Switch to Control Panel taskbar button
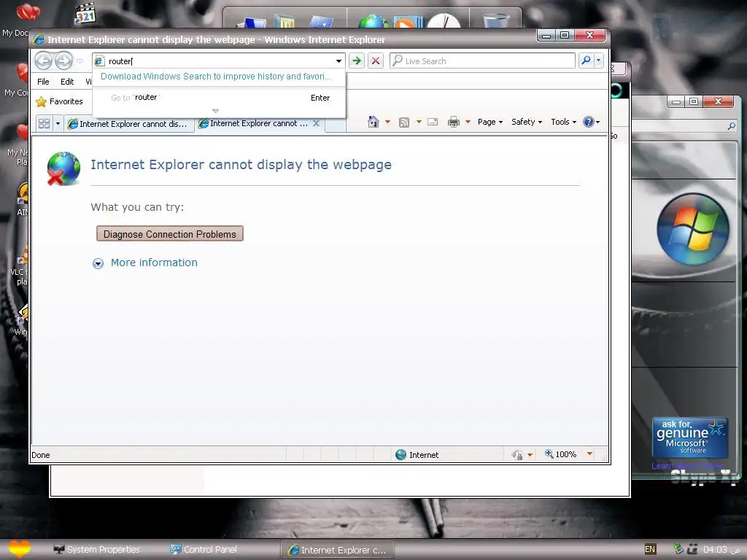Image resolution: width=747 pixels, height=560 pixels. [204, 549]
